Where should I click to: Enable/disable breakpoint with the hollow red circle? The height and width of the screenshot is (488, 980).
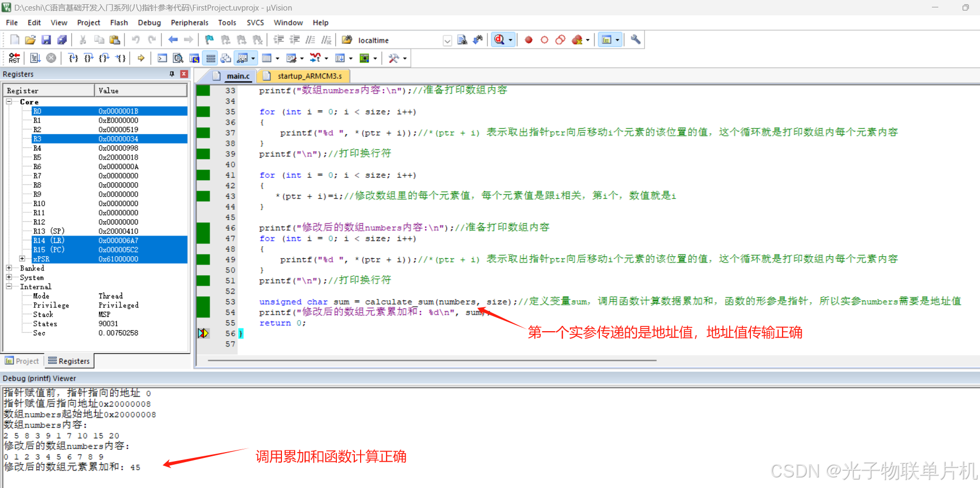click(544, 40)
